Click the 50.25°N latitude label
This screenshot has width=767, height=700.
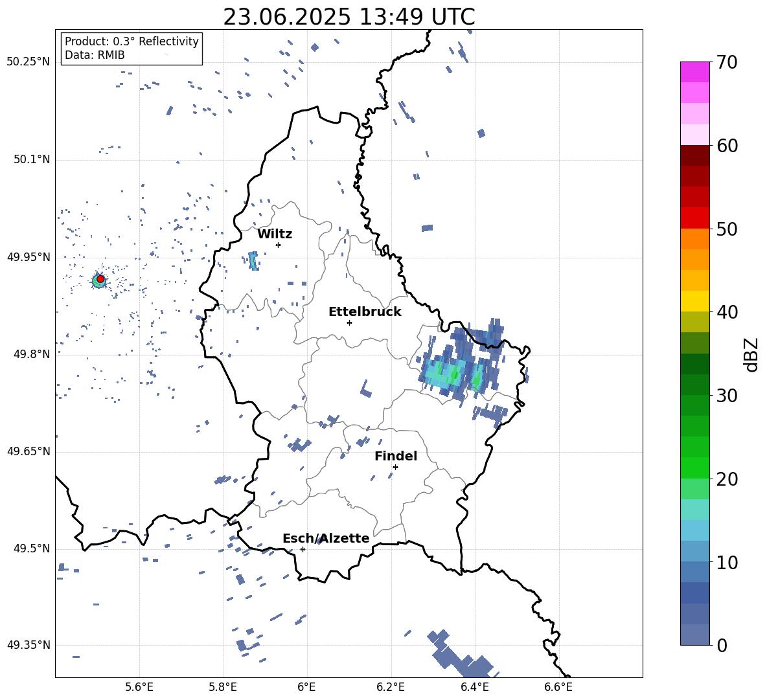point(28,62)
